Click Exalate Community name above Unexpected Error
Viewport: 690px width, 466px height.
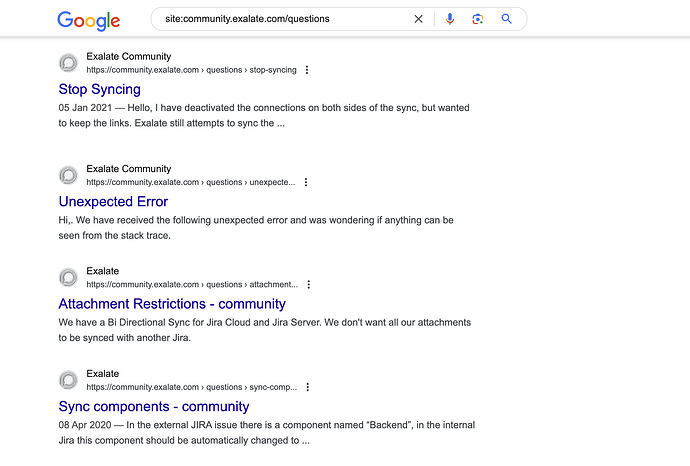point(128,169)
